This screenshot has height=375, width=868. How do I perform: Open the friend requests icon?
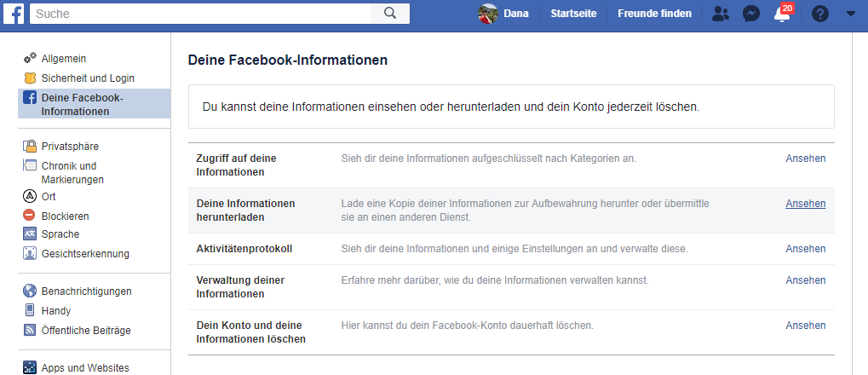click(x=720, y=14)
